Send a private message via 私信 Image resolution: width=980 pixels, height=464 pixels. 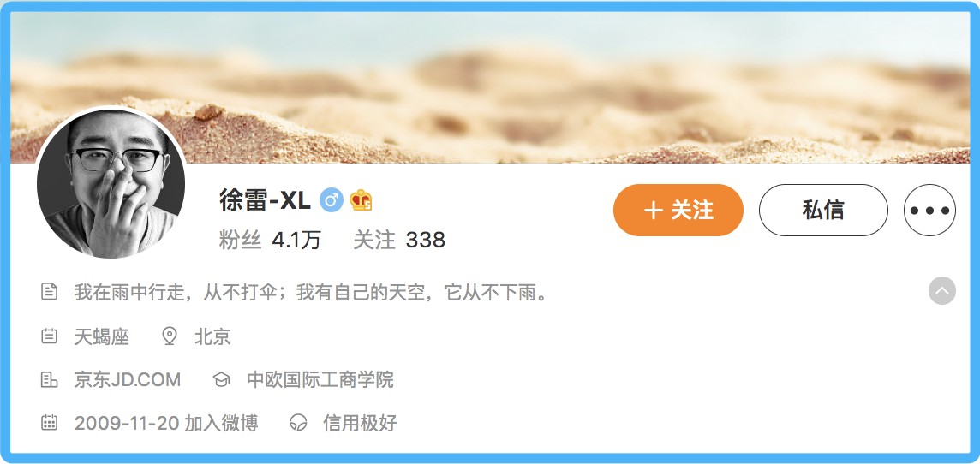coord(823,211)
